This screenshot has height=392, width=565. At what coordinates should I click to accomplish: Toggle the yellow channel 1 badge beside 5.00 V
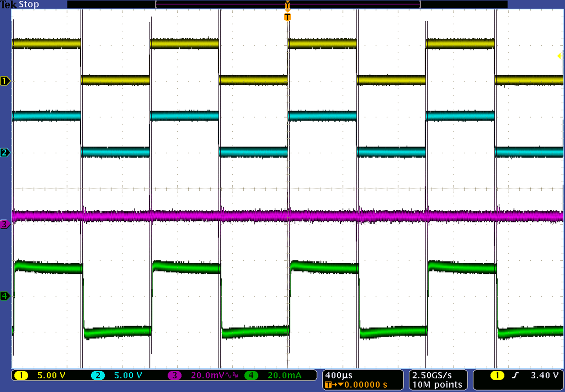(21, 375)
